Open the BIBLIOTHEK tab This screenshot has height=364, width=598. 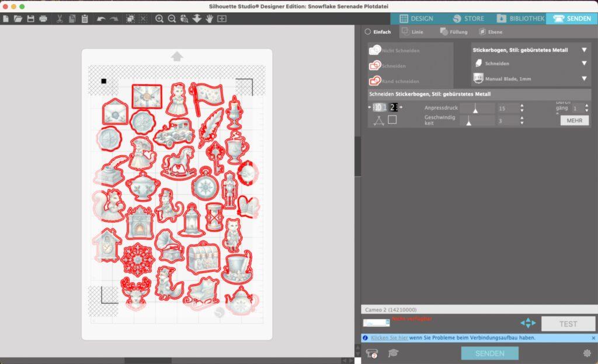point(520,19)
